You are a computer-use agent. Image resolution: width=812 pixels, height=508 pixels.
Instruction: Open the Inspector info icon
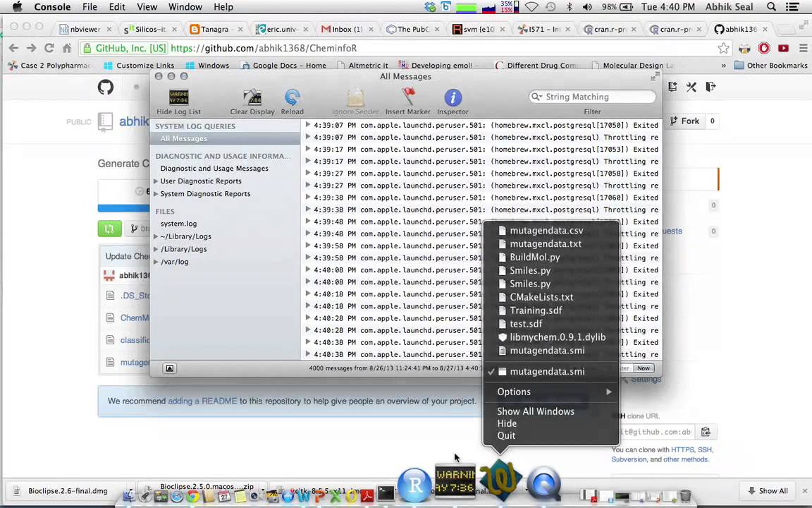[x=453, y=97]
